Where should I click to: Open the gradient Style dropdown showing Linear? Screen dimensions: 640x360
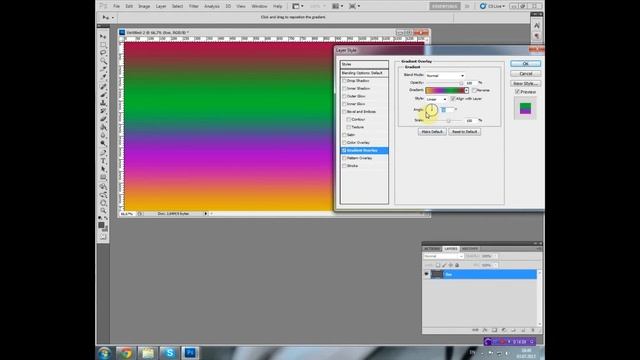pos(436,99)
